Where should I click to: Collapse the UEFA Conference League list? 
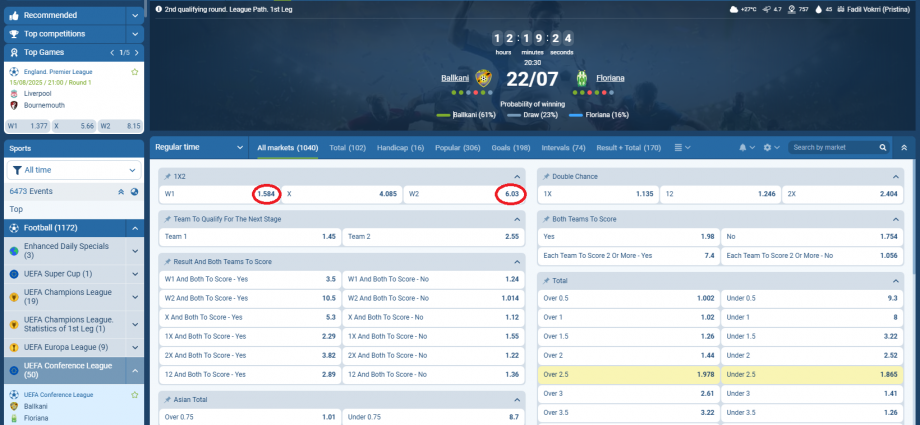[x=135, y=370]
